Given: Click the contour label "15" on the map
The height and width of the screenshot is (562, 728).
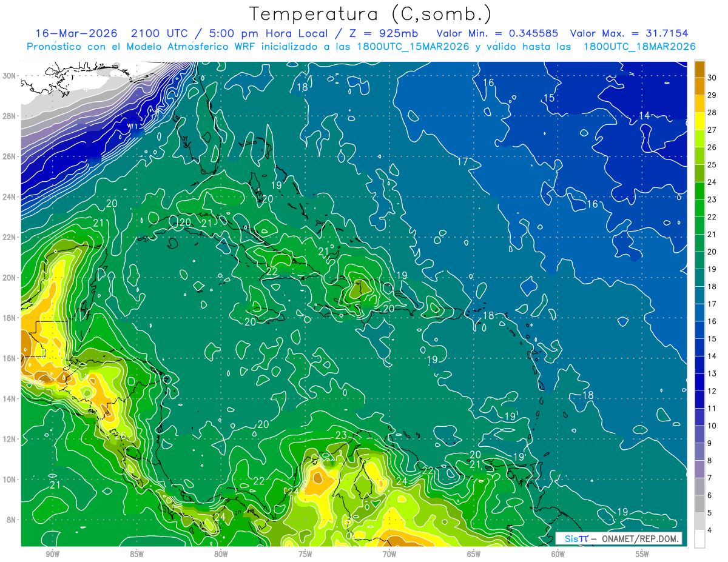Looking at the screenshot, I should click(x=549, y=98).
